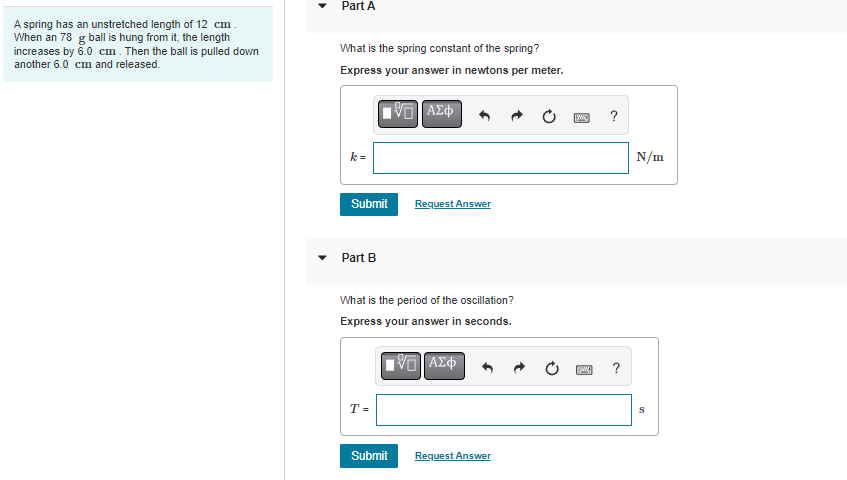Focus the k spring constant input field
This screenshot has height=480, width=847.
(x=501, y=158)
